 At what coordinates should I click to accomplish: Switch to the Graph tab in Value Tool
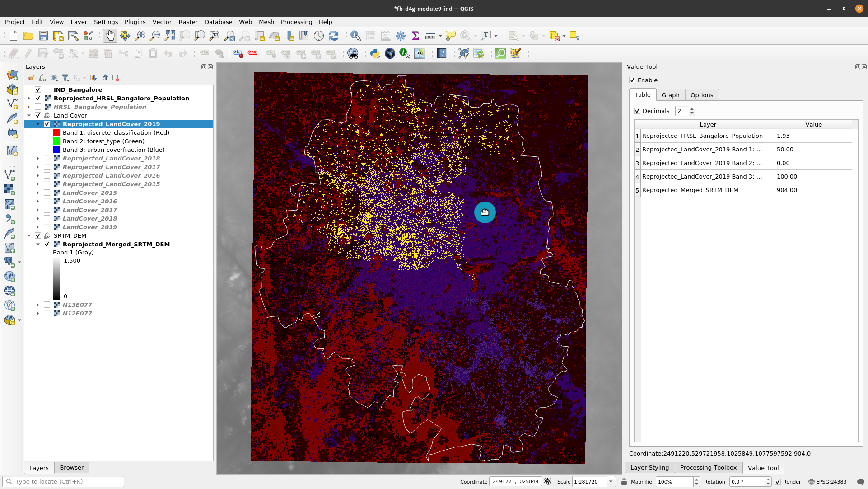tap(670, 95)
